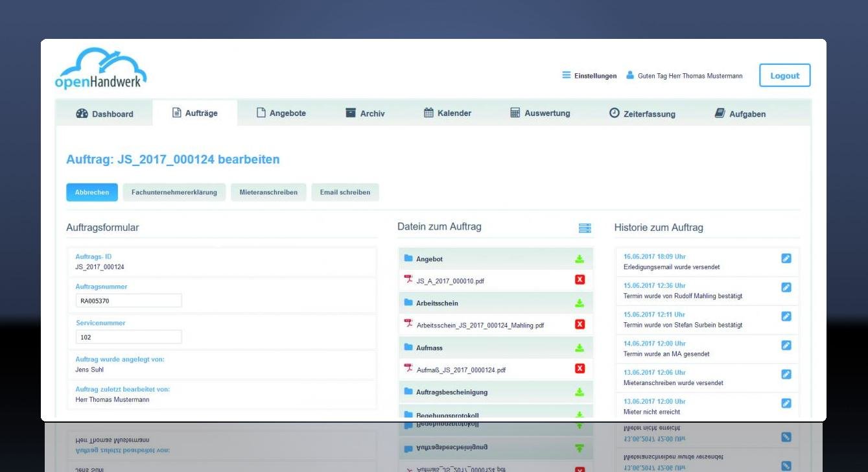This screenshot has height=472, width=868.
Task: Click the 'Jens Suhl' creator value
Action: point(89,370)
